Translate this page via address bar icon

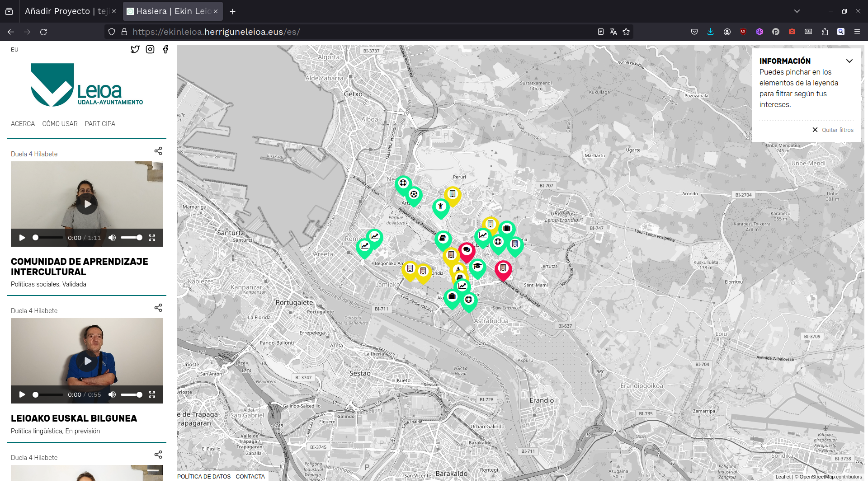613,32
